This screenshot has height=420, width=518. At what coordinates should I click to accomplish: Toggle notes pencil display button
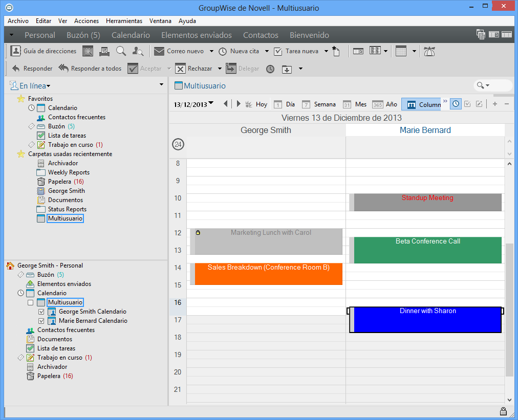(479, 104)
